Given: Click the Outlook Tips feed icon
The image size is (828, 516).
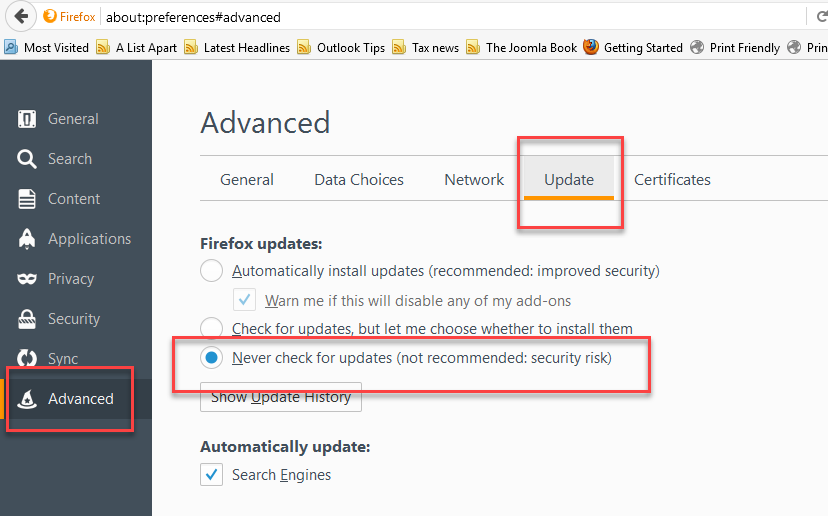Looking at the screenshot, I should point(304,48).
